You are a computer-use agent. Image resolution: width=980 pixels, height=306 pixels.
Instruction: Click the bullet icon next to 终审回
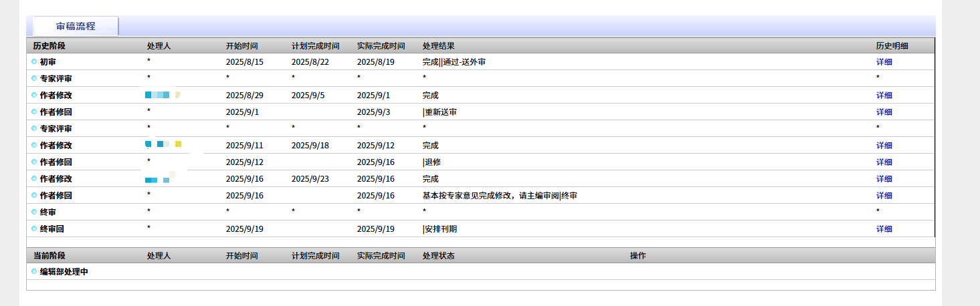[34, 228]
